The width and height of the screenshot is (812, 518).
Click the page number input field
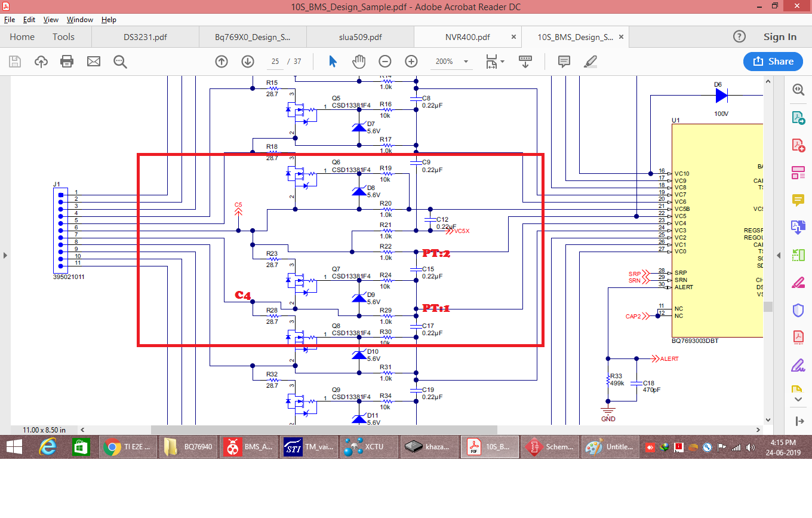pos(276,62)
